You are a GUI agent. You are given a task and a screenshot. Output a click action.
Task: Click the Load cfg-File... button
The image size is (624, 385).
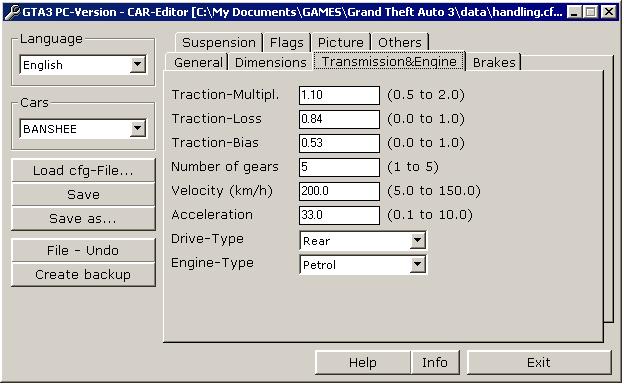click(x=83, y=170)
